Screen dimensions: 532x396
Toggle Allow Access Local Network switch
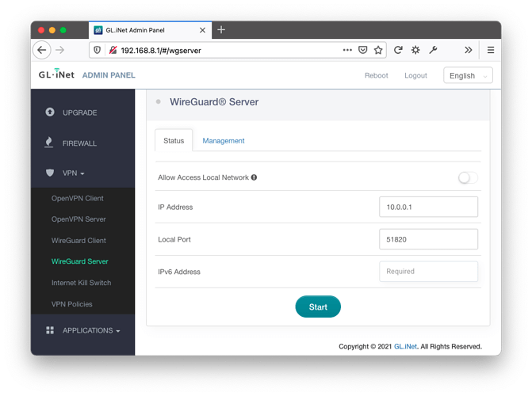(x=468, y=177)
